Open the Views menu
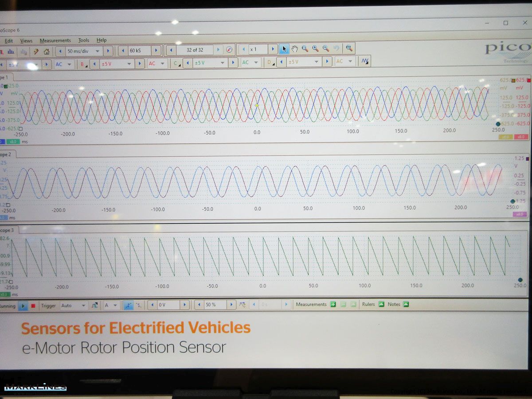Screen dimensions: 532x399 [26, 40]
